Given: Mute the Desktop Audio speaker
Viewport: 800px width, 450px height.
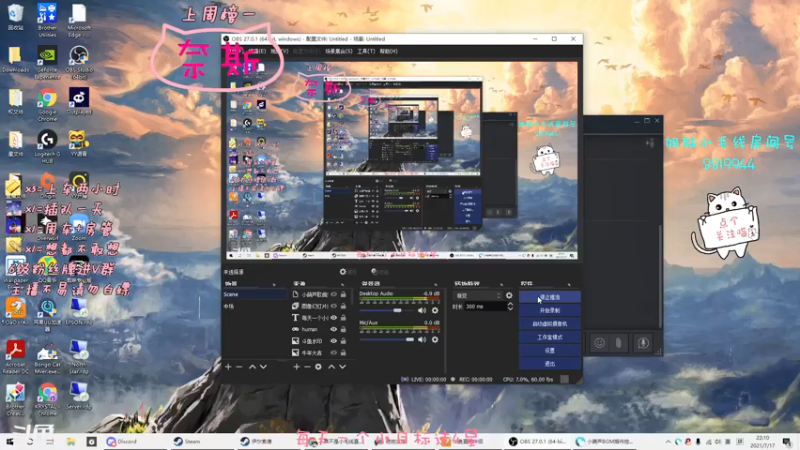Looking at the screenshot, I should pos(422,310).
